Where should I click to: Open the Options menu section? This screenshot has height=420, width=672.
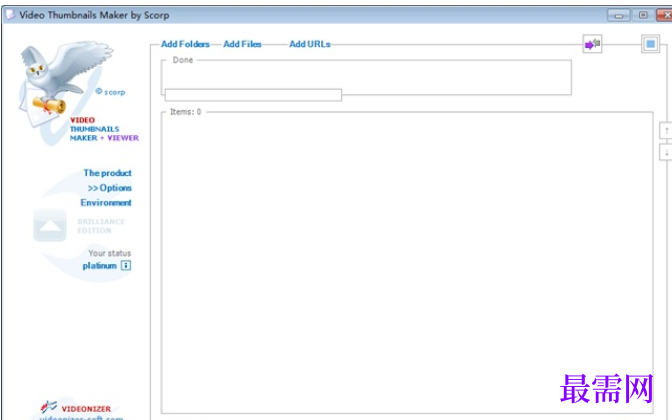tap(109, 188)
